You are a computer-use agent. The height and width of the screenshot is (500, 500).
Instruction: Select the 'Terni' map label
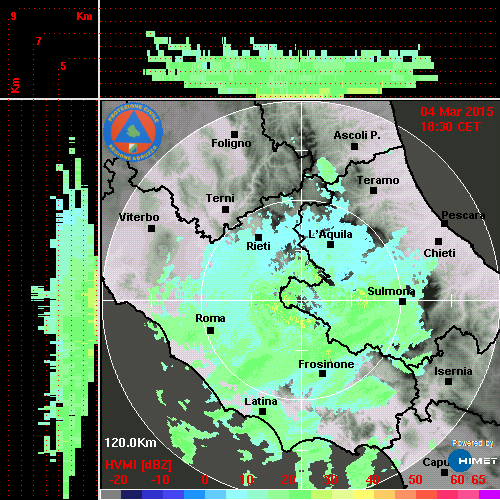pos(220,198)
